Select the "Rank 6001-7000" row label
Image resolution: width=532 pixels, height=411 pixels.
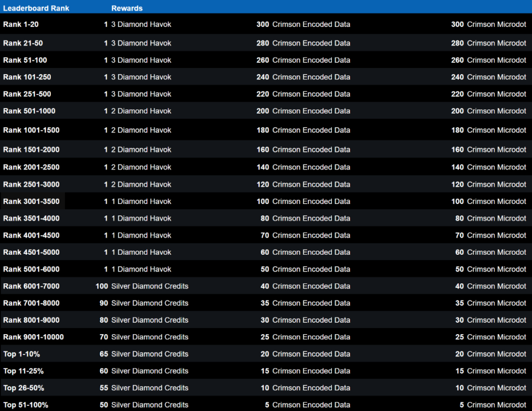coord(31,286)
